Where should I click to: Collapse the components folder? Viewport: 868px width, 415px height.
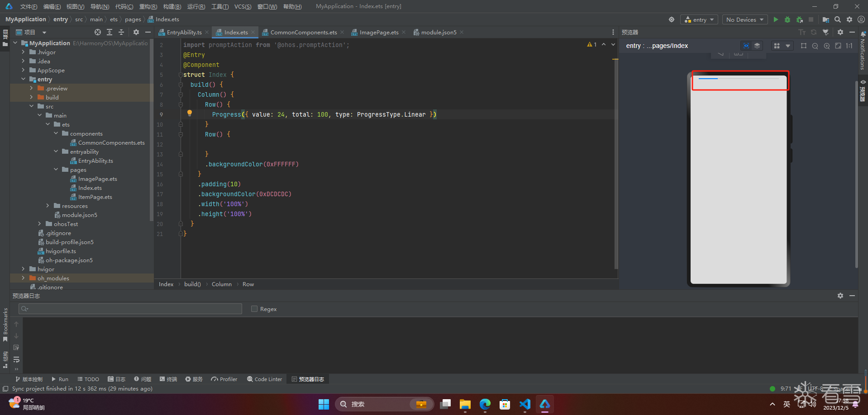point(56,133)
